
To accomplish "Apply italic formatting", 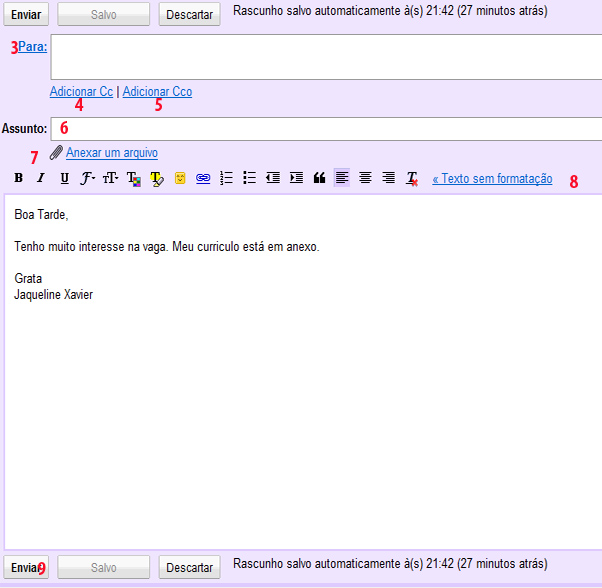I will click(41, 178).
